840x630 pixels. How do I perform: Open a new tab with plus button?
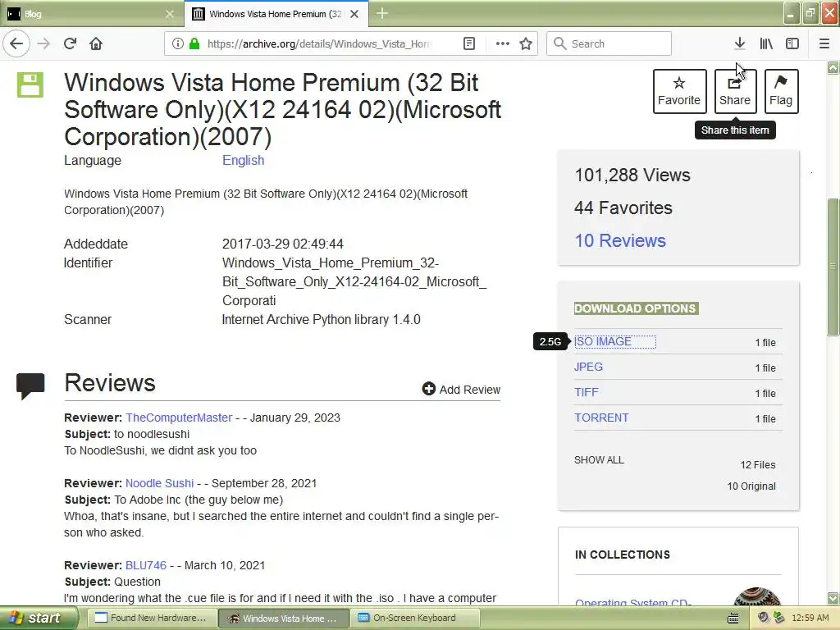[x=382, y=13]
